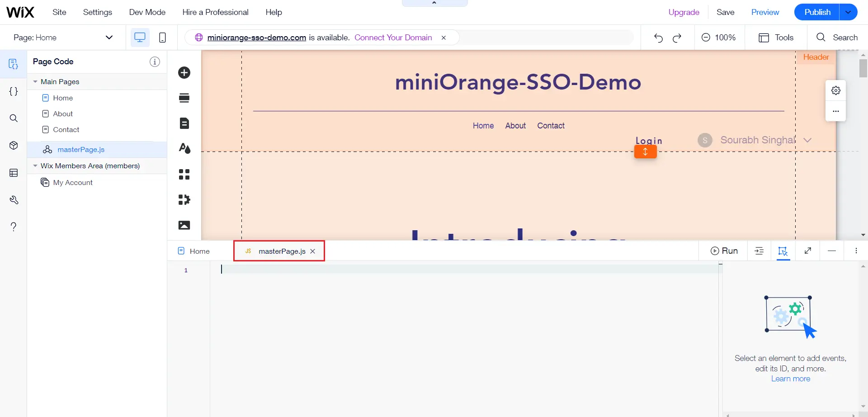Click the Connect Your Domain link

click(393, 38)
